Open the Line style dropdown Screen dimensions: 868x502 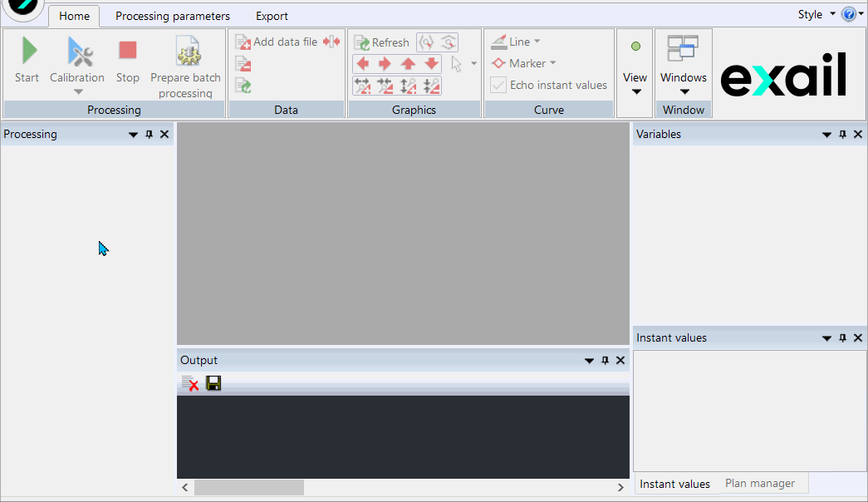point(537,42)
